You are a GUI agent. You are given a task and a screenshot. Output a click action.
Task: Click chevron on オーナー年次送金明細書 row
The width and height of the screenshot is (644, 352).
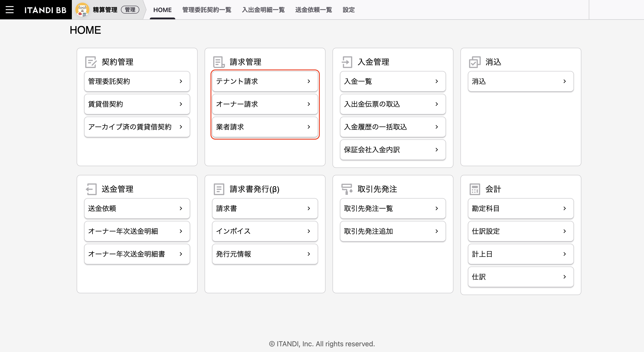tap(181, 254)
